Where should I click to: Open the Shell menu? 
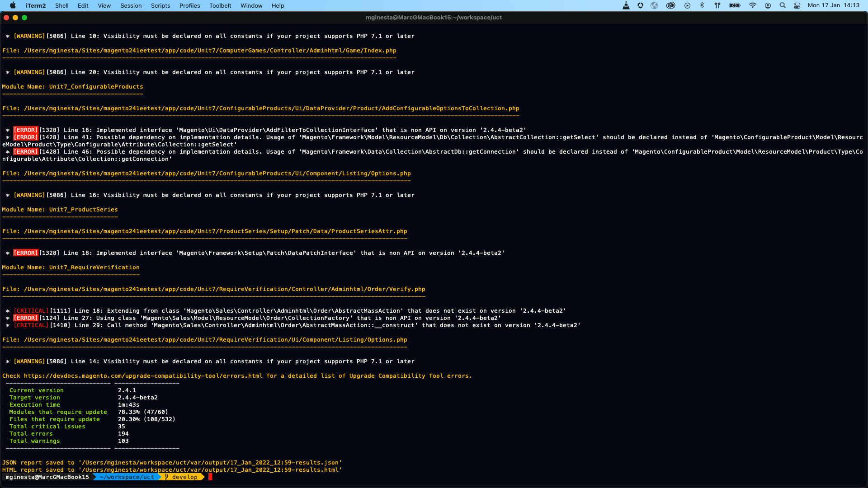pyautogui.click(x=62, y=5)
